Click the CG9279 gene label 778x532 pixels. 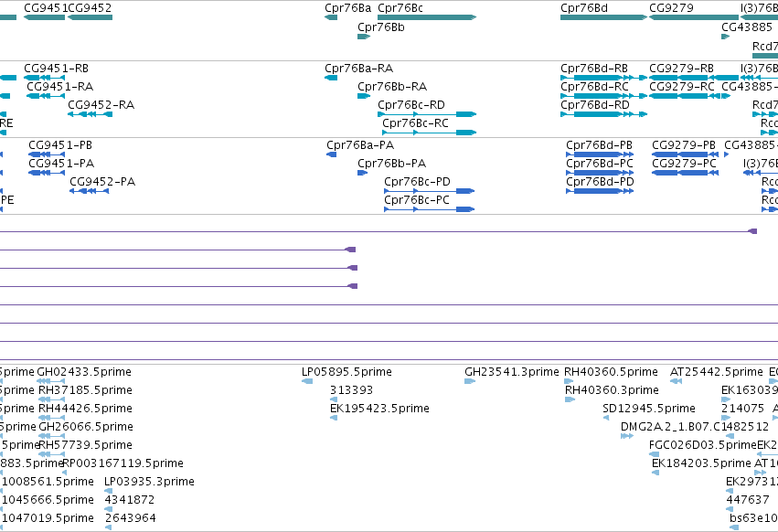(671, 8)
